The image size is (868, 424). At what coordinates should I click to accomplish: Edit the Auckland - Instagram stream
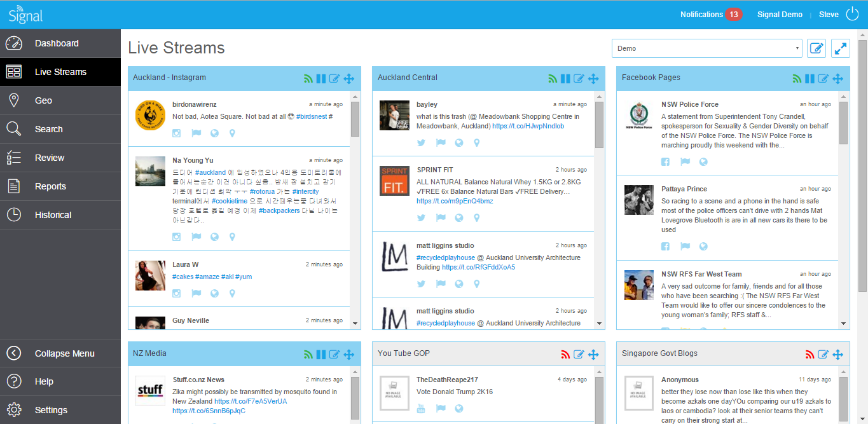(x=334, y=79)
